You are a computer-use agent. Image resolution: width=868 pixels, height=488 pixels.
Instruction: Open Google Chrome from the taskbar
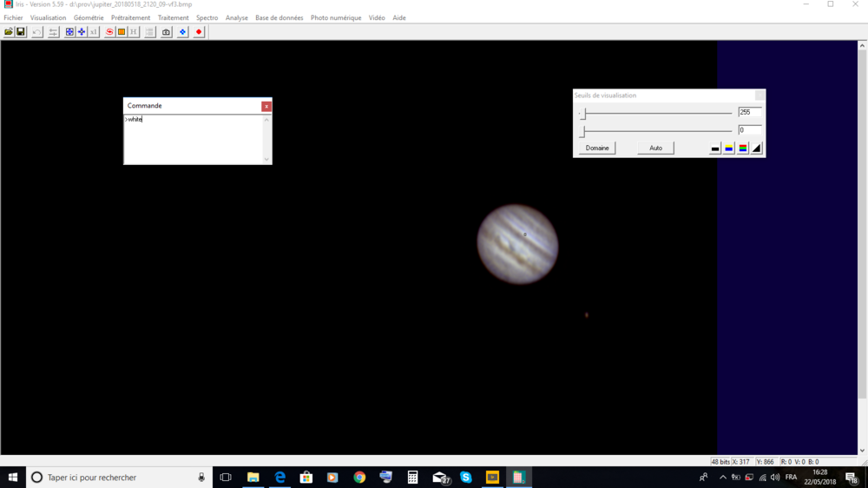[x=359, y=477]
